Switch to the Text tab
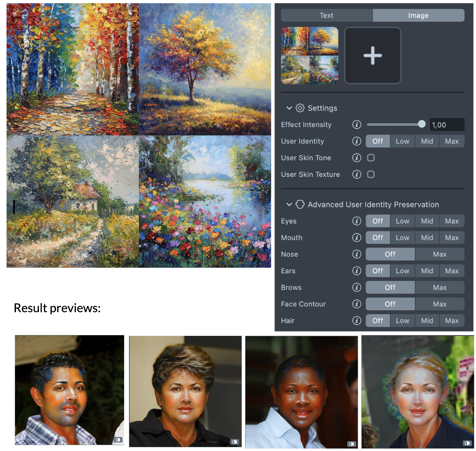 point(326,16)
